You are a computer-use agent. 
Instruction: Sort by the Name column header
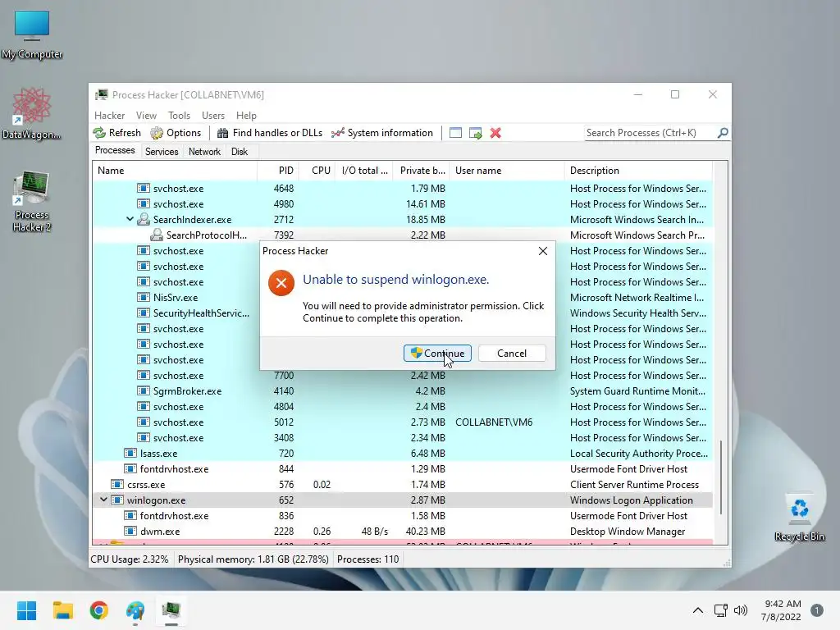[x=175, y=171]
